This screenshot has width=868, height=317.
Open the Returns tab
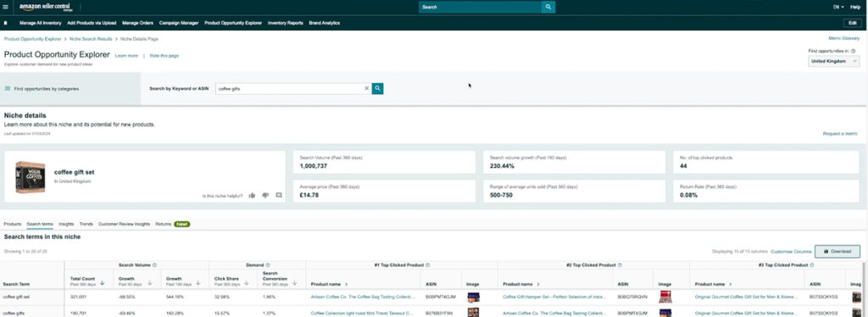pos(164,224)
